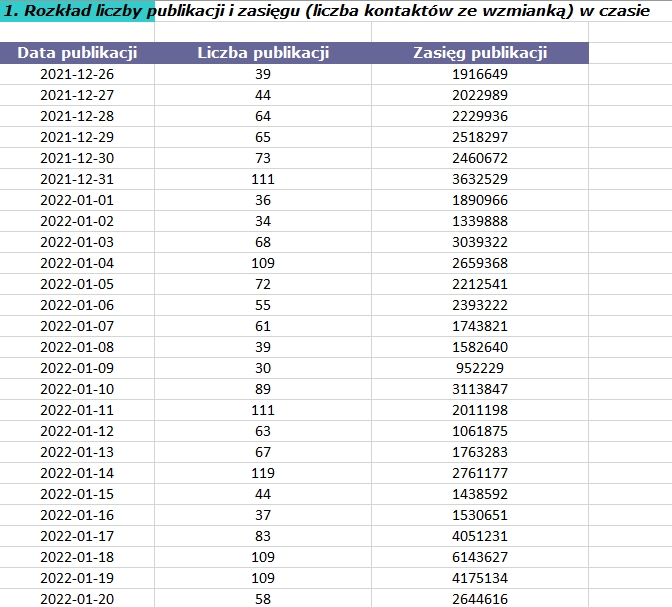Viewport: 672px width, 607px height.
Task: Select date cell 2021-12-26
Action: (77, 74)
